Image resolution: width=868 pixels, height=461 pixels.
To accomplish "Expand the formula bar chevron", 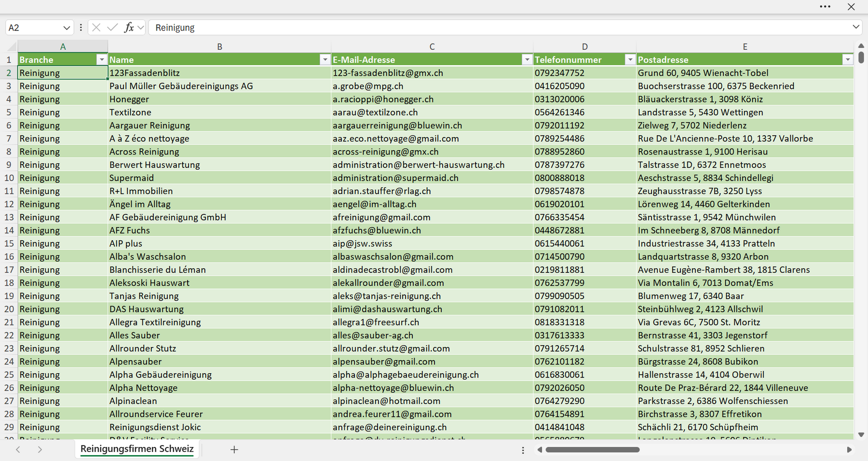I will click(x=856, y=27).
